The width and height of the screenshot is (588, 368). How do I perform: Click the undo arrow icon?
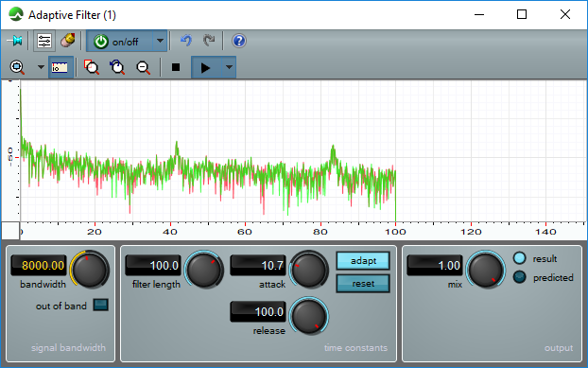point(186,40)
